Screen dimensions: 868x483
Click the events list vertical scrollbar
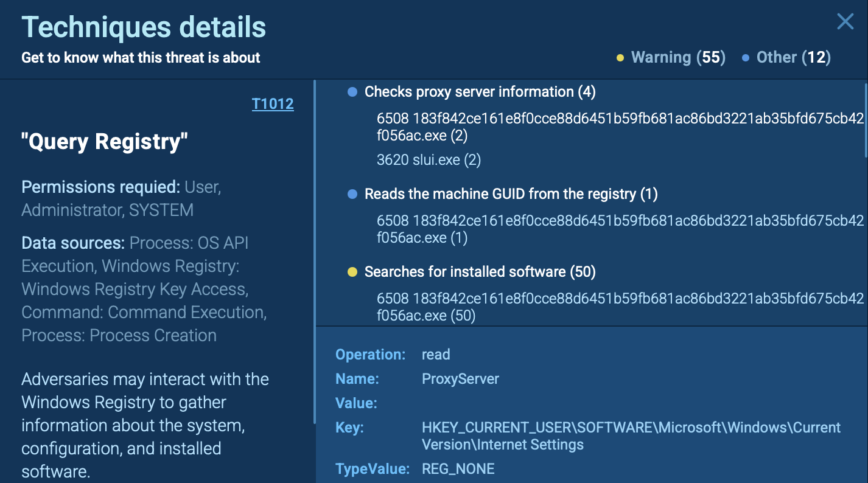[865, 122]
